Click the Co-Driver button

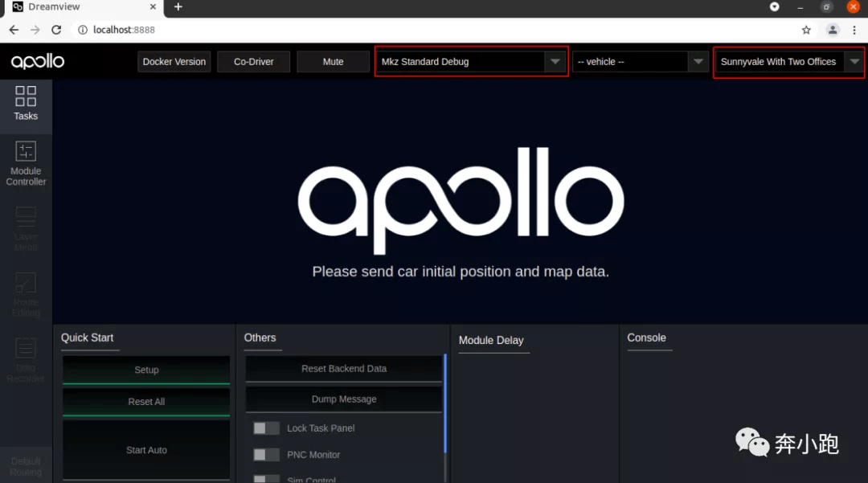point(253,61)
